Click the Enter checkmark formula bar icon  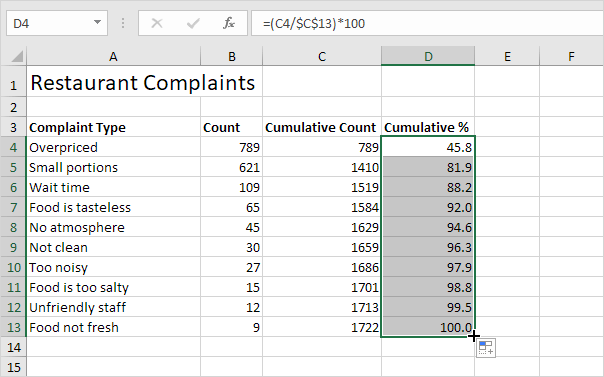[193, 23]
